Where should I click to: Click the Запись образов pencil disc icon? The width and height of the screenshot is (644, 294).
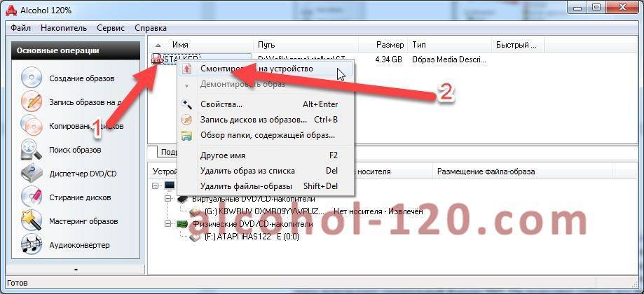pyautogui.click(x=32, y=101)
